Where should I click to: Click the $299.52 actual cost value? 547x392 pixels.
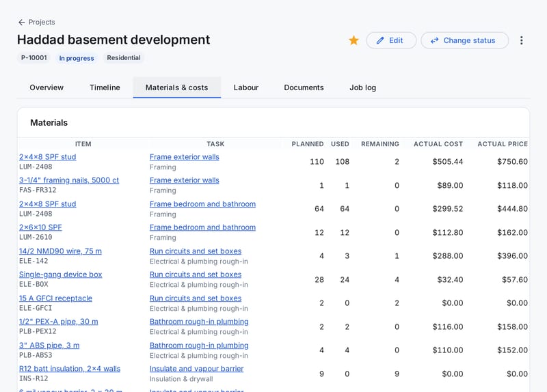click(448, 209)
